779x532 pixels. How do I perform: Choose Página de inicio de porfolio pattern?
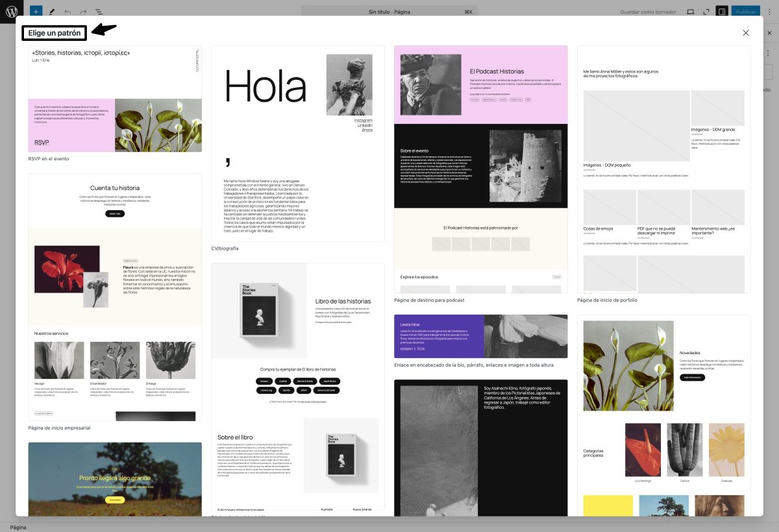click(x=663, y=169)
